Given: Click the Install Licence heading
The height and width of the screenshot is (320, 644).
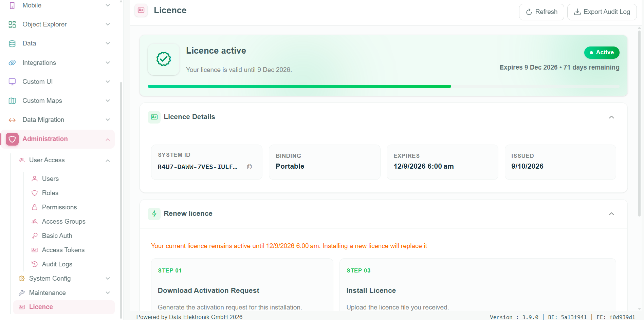Looking at the screenshot, I should [x=371, y=290].
